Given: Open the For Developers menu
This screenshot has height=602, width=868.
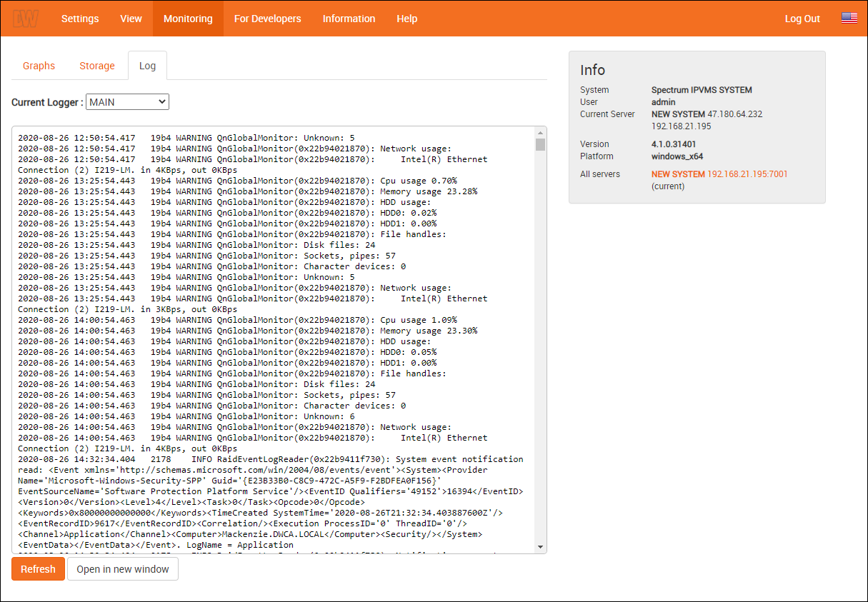Looking at the screenshot, I should 267,19.
